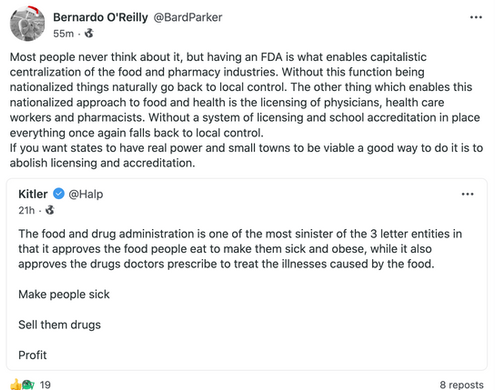The height and width of the screenshot is (390, 495).
Task: Click the 'Make people sick' line
Action: (64, 294)
